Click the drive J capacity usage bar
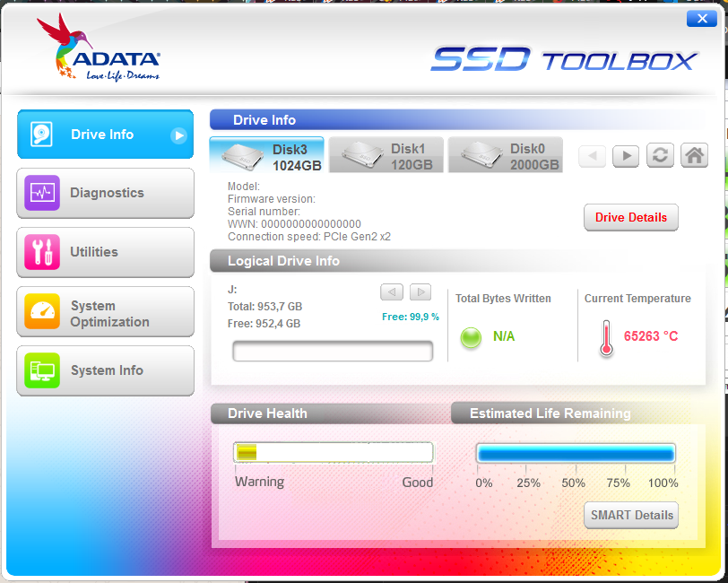 coord(332,351)
